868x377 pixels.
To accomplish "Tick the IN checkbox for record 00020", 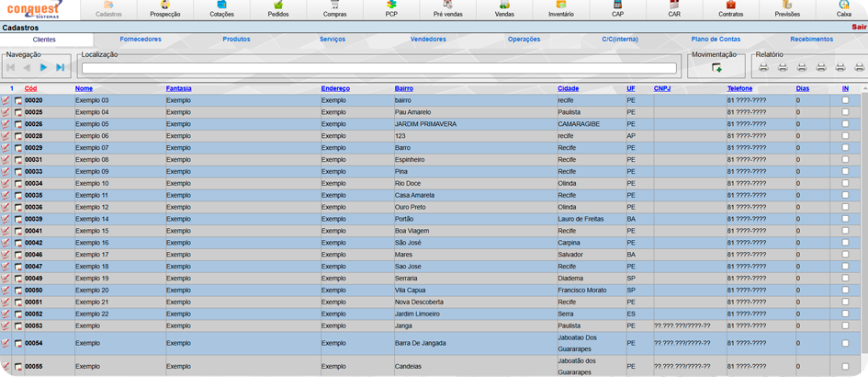I will point(845,100).
